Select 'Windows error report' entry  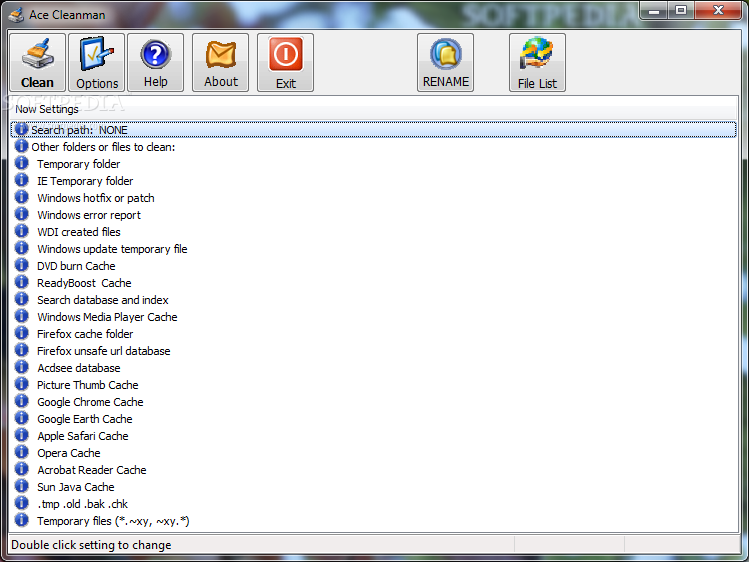[89, 215]
